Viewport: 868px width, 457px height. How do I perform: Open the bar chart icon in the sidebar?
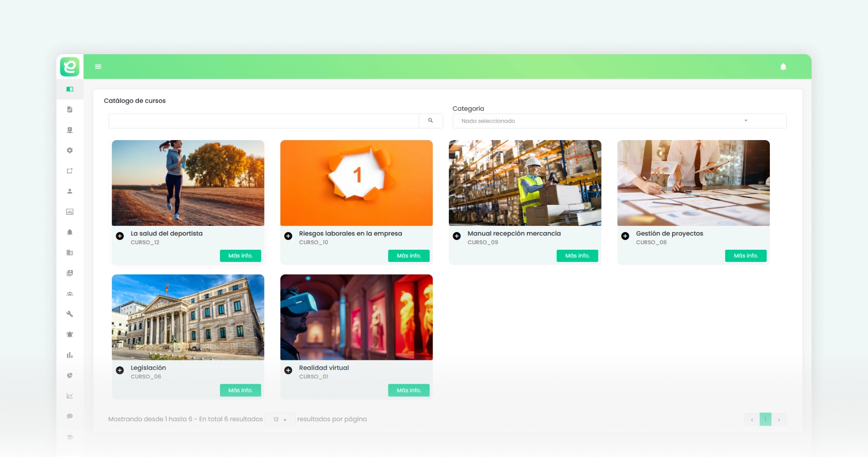coord(69,355)
